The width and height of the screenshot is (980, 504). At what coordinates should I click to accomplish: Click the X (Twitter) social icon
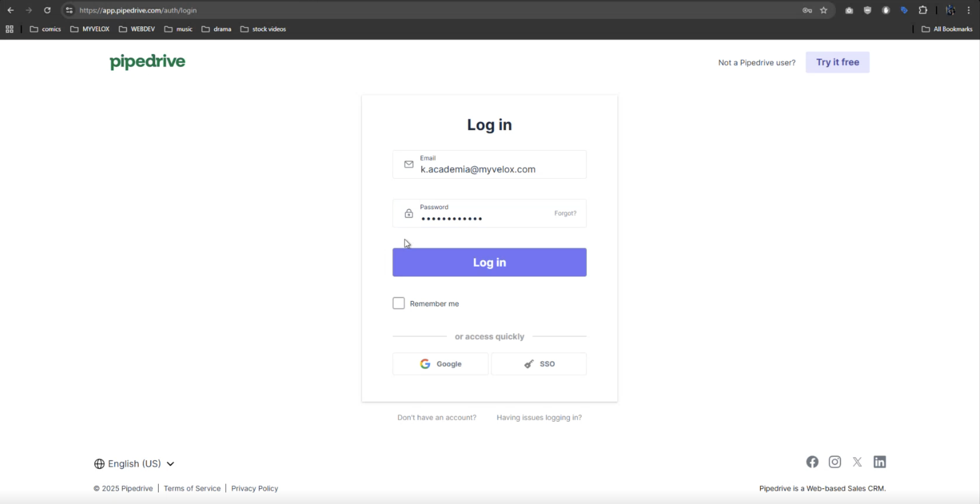pos(857,462)
